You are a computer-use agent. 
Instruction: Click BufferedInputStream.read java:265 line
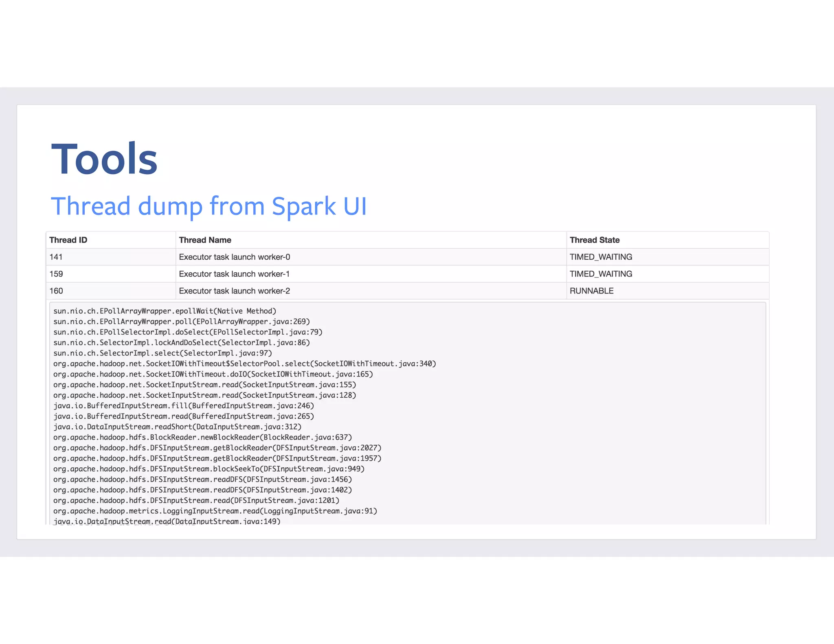pos(184,417)
